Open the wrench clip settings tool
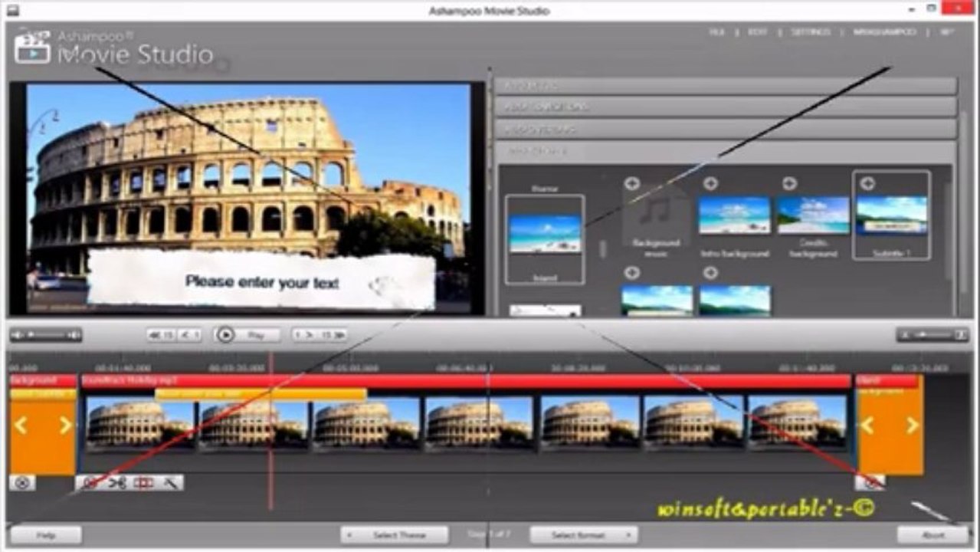Image resolution: width=980 pixels, height=552 pixels. tap(170, 483)
